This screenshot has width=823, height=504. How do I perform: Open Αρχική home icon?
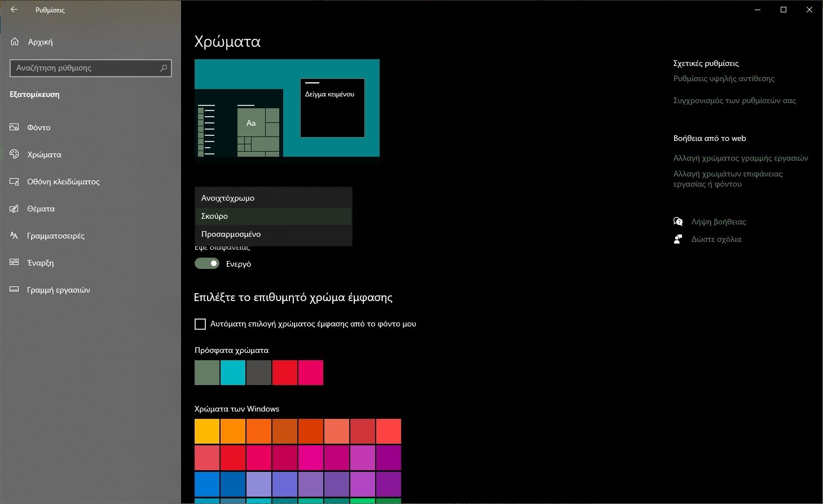click(x=15, y=42)
